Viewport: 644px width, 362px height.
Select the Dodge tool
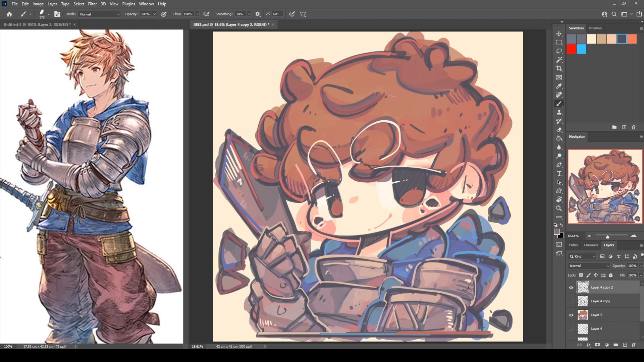point(559,156)
